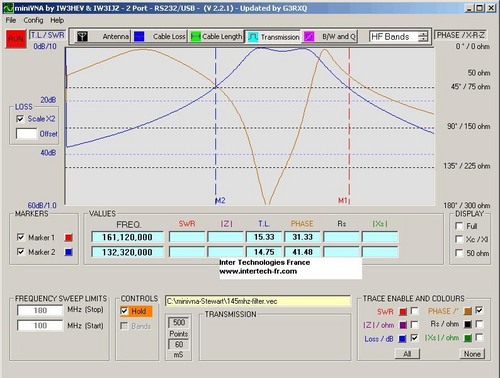Click the |Z| / ohm purple colour swatch

403,325
